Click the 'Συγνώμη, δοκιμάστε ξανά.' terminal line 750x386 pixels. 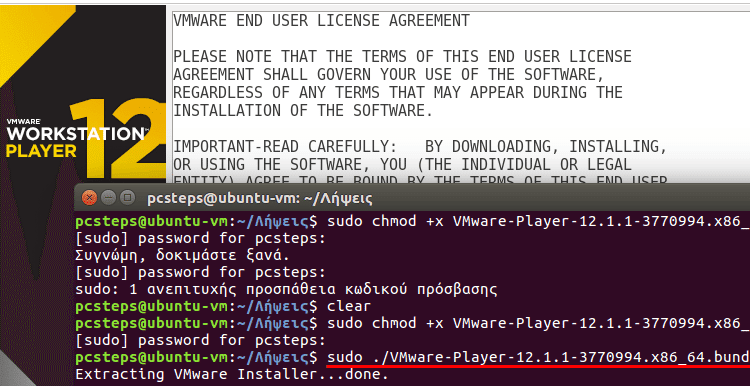click(183, 255)
